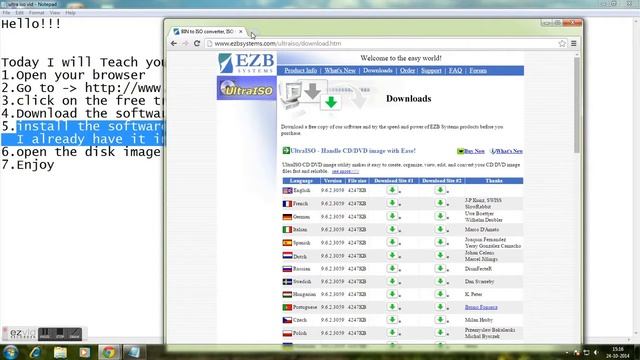Download German from site #2
Image resolution: width=640 pixels, height=360 pixels.
pos(440,216)
